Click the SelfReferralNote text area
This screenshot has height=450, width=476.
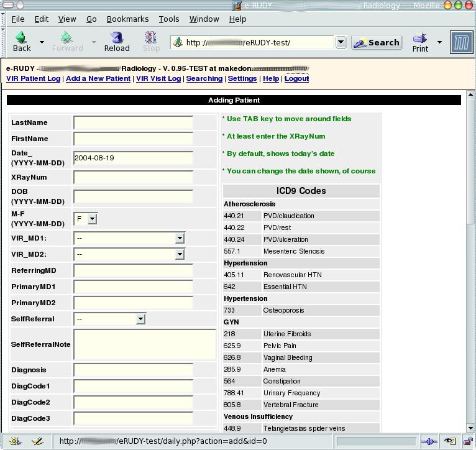tap(145, 344)
